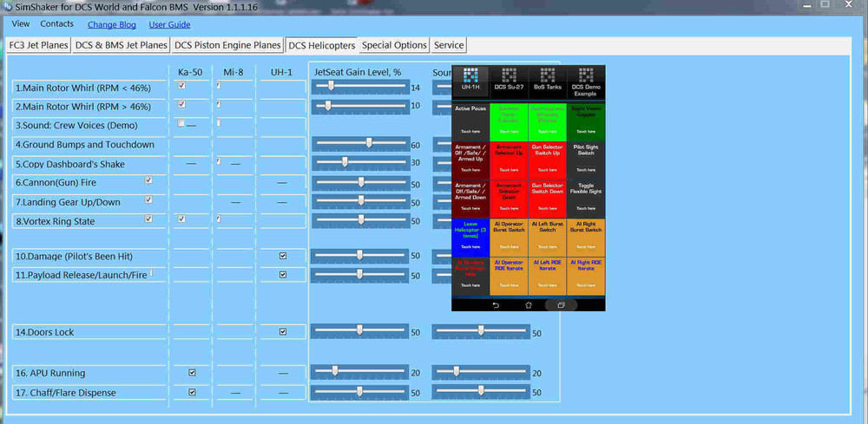The width and height of the screenshot is (868, 424).
Task: Tap the Gun Selector Switch Up tile
Action: pos(547,160)
